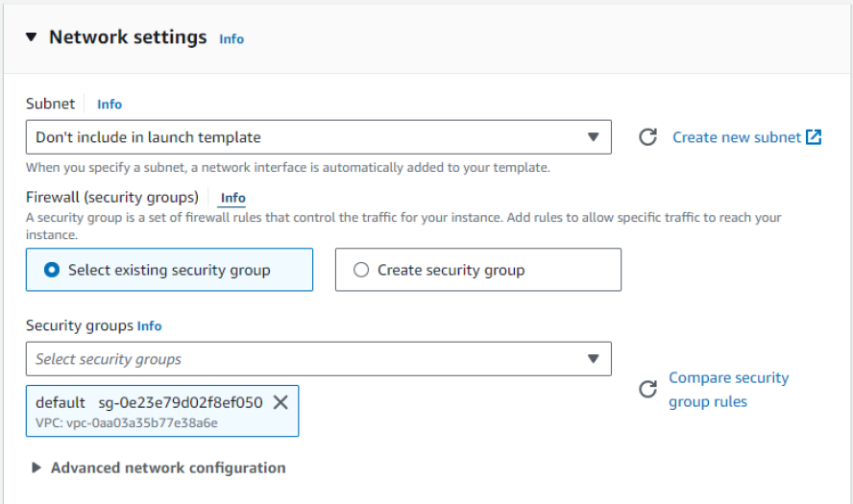
Task: Click refresh icon beside security groups dropdown
Action: pos(648,389)
